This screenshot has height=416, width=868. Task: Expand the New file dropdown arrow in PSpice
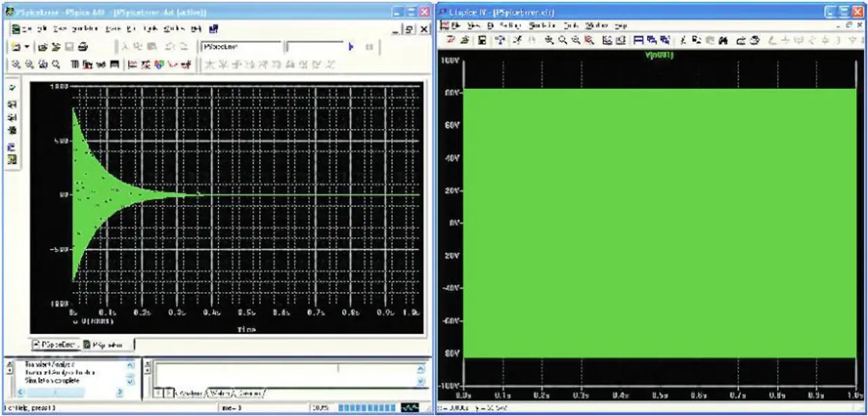point(27,48)
